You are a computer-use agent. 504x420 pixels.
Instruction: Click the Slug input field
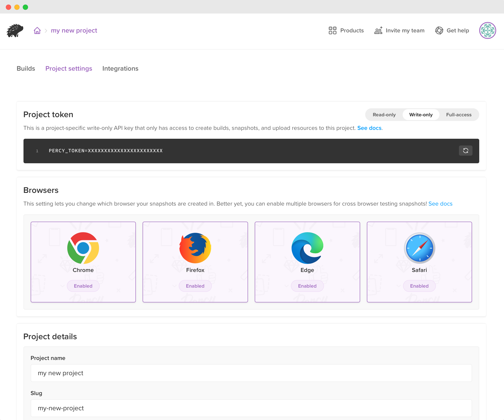click(x=251, y=408)
